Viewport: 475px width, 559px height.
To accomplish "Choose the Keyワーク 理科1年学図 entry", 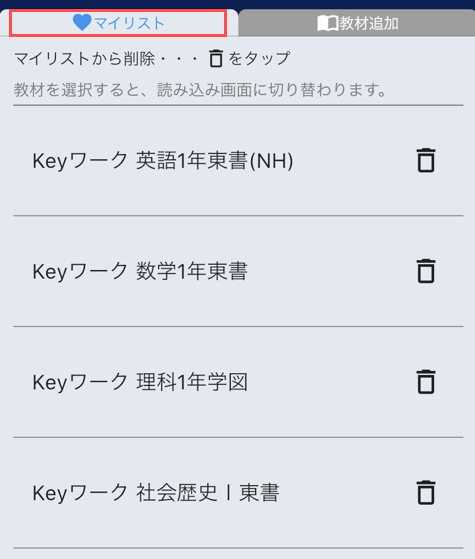I will pyautogui.click(x=238, y=382).
